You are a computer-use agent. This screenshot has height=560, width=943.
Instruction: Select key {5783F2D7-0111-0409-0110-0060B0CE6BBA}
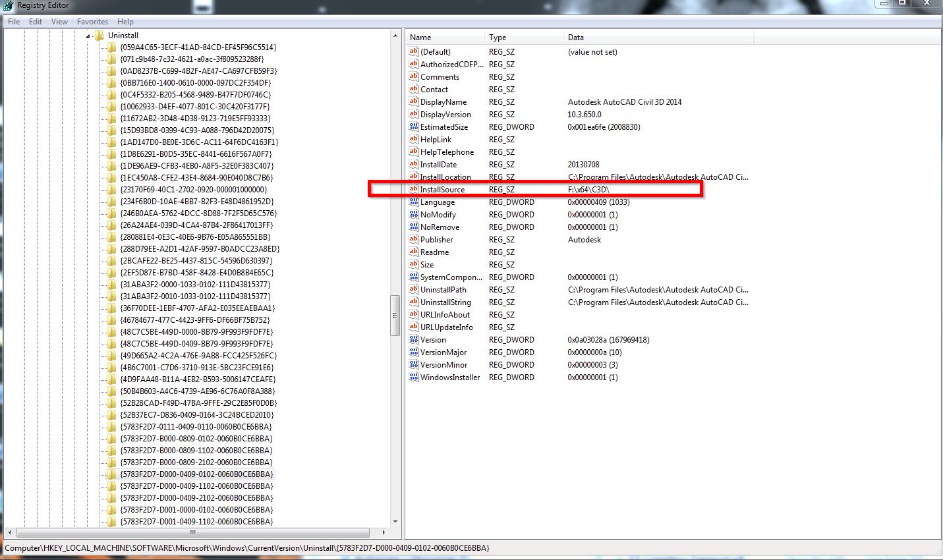click(196, 427)
